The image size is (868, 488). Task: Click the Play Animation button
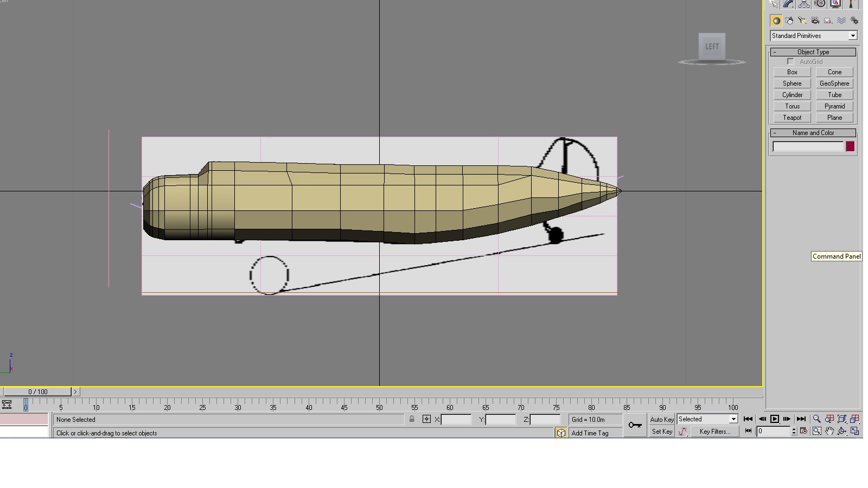click(x=775, y=419)
